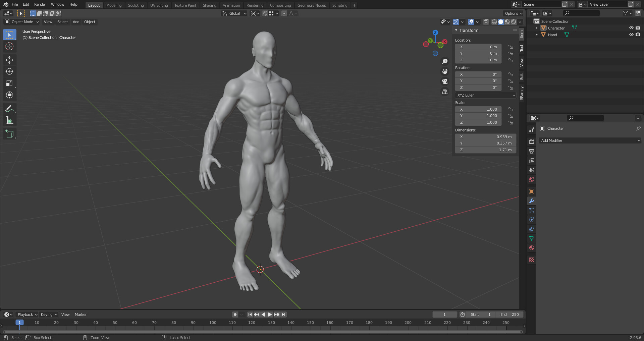The height and width of the screenshot is (341, 644).
Task: Open the Add menu in the viewport header
Action: coord(76,22)
